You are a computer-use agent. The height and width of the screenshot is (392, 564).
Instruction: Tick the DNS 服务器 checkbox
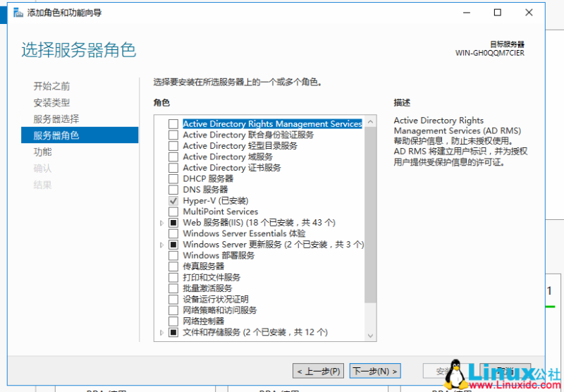tap(173, 190)
